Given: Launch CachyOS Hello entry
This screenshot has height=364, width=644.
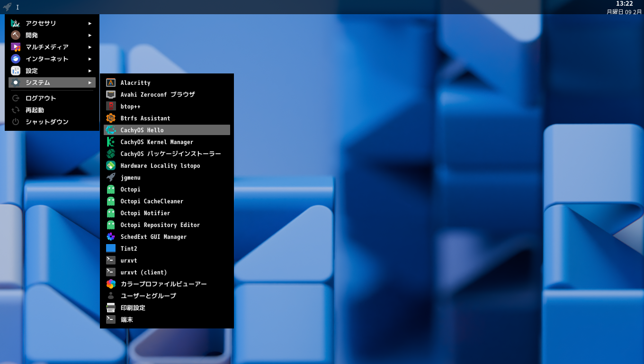Looking at the screenshot, I should [x=167, y=130].
